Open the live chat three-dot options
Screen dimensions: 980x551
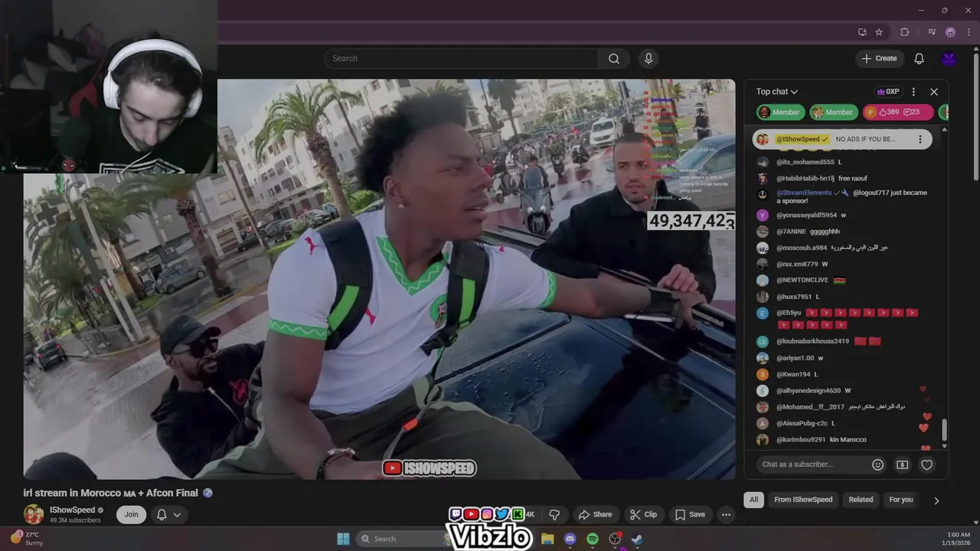point(913,92)
